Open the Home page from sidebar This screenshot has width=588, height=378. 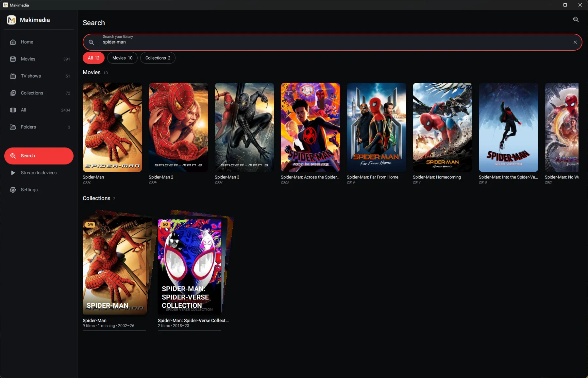(39, 42)
